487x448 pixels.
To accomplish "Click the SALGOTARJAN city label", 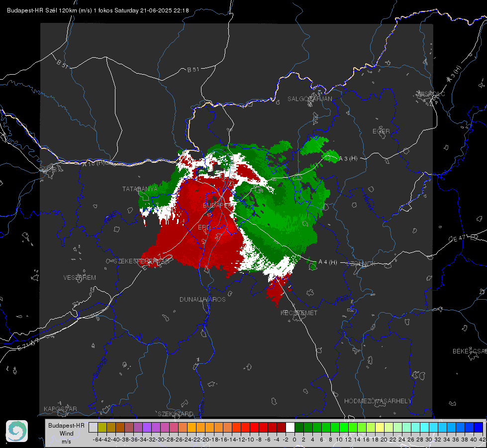I will tap(309, 99).
